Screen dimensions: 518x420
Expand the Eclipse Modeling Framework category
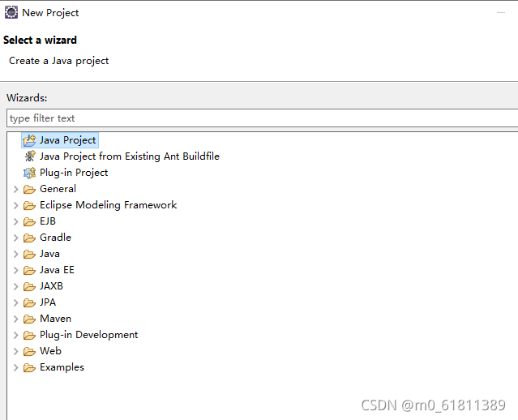click(15, 205)
